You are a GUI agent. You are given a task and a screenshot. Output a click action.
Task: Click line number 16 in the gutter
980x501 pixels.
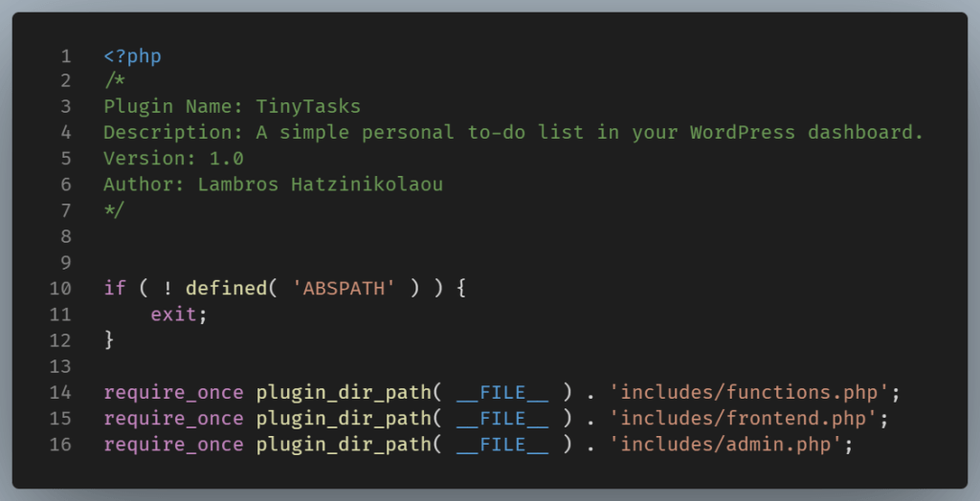(x=60, y=445)
